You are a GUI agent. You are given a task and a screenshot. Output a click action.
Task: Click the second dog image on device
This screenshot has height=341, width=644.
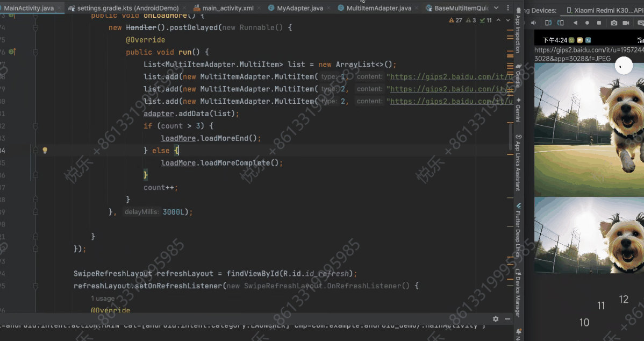pyautogui.click(x=589, y=235)
